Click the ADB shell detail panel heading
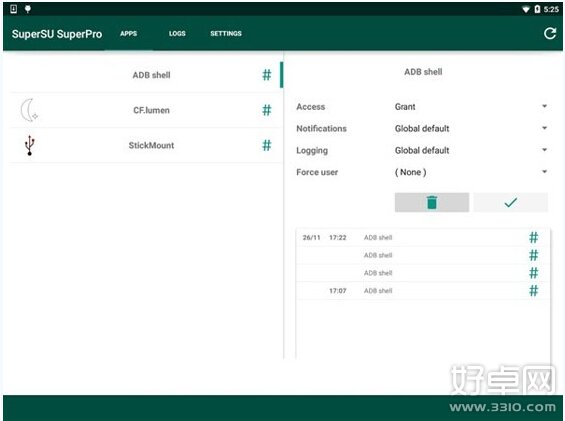This screenshot has height=421, width=565. point(423,72)
